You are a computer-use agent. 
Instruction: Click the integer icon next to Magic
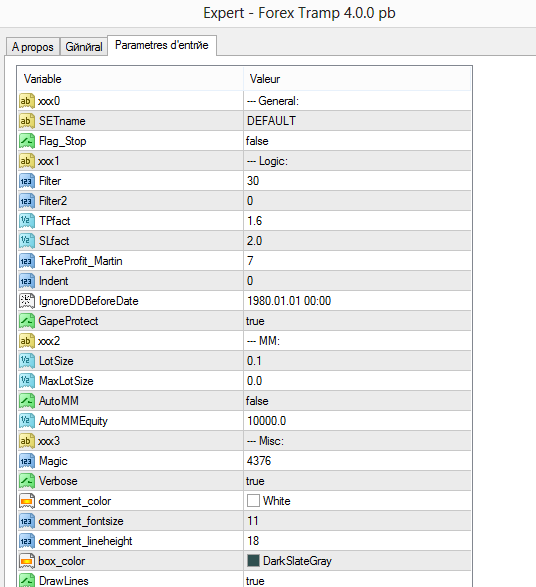click(x=27, y=461)
